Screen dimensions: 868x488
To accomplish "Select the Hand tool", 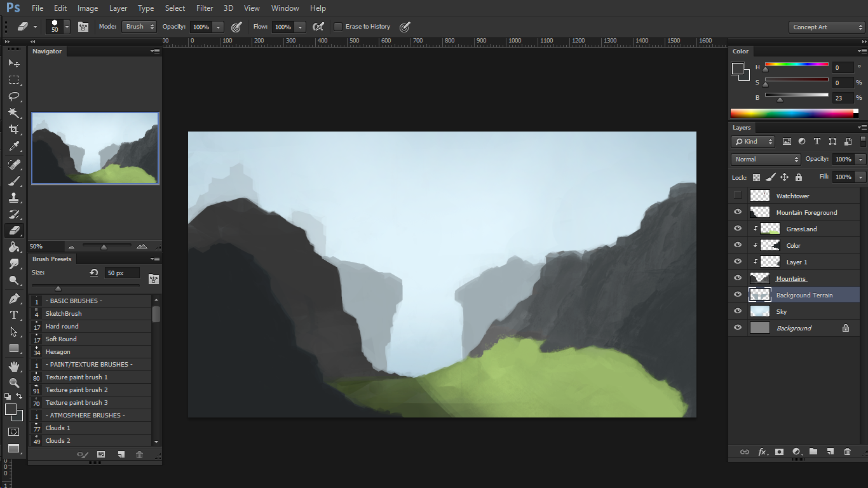I will pyautogui.click(x=14, y=367).
